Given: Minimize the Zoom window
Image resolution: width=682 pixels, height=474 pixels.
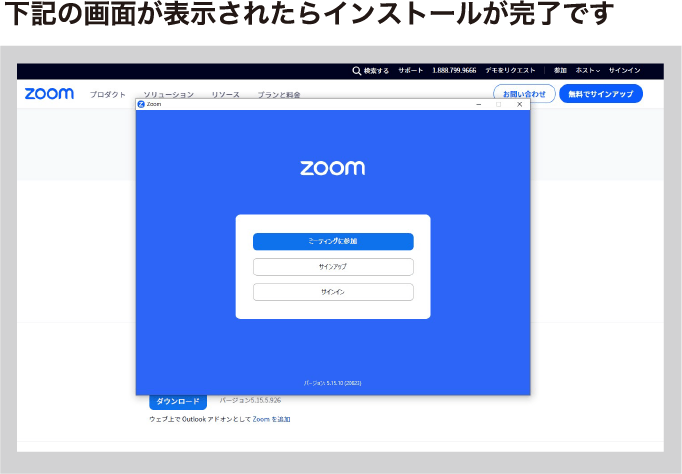Looking at the screenshot, I should pos(479,104).
